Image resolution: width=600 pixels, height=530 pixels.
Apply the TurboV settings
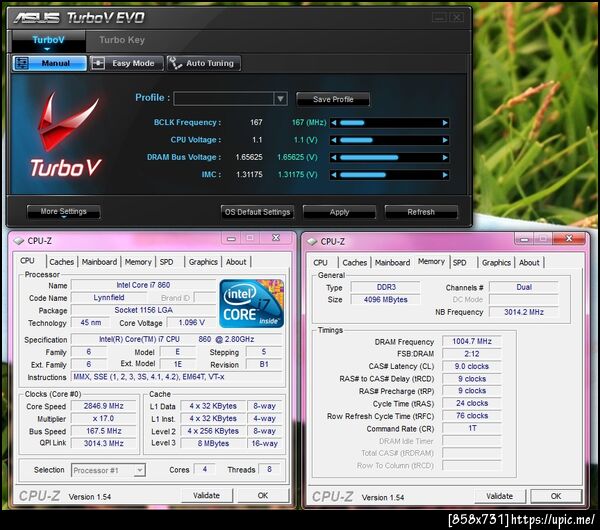click(339, 212)
